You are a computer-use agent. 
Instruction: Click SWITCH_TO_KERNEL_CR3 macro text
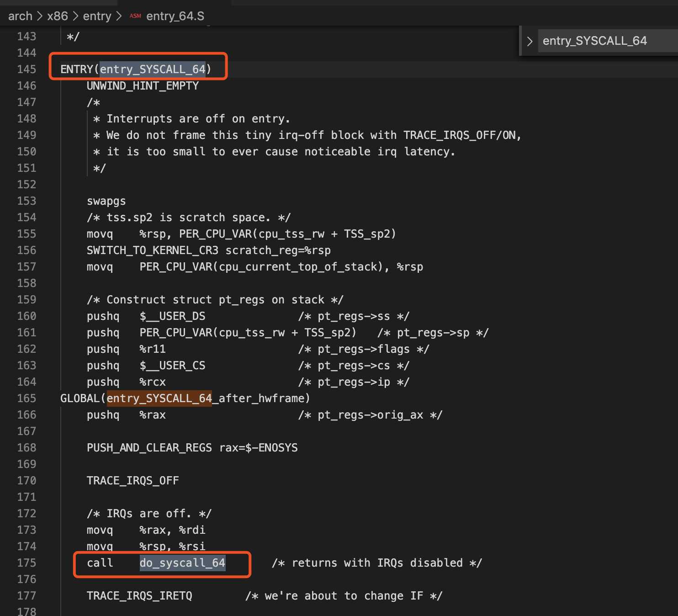point(153,250)
